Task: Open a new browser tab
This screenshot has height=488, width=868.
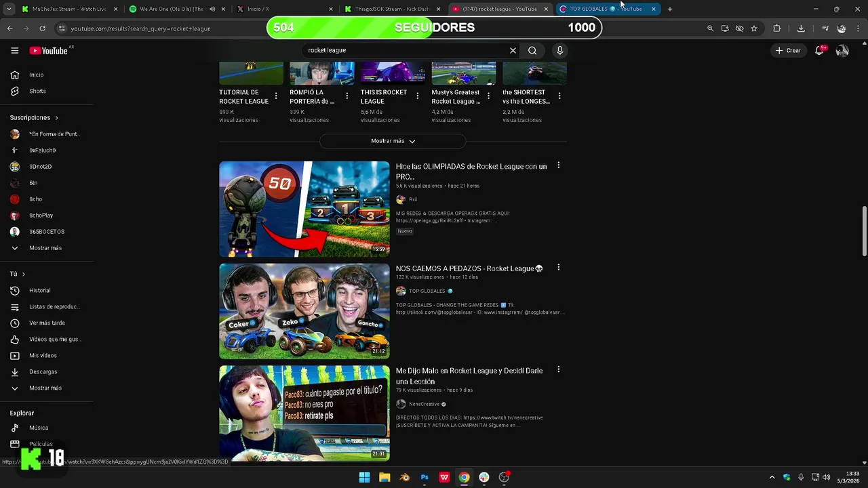Action: pos(670,9)
